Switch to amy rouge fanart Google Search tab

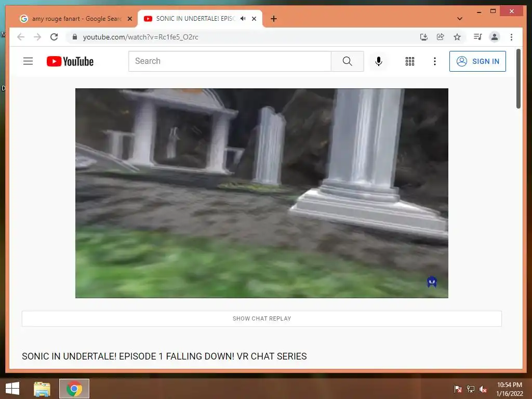point(76,19)
